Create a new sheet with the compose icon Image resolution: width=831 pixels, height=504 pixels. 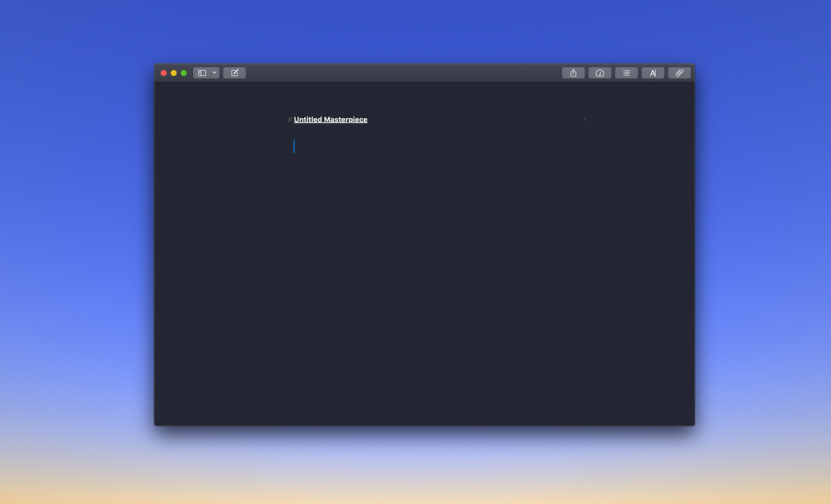tap(235, 73)
